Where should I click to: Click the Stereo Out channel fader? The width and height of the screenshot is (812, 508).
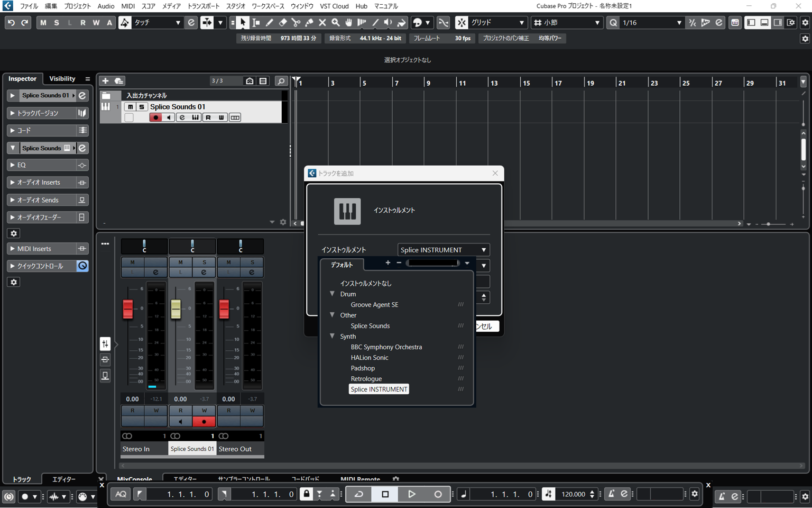tap(224, 309)
